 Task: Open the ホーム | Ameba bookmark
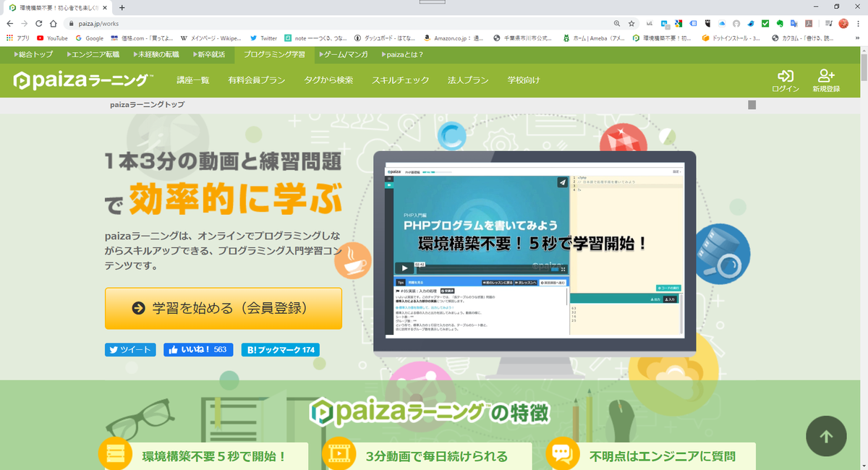click(x=593, y=38)
